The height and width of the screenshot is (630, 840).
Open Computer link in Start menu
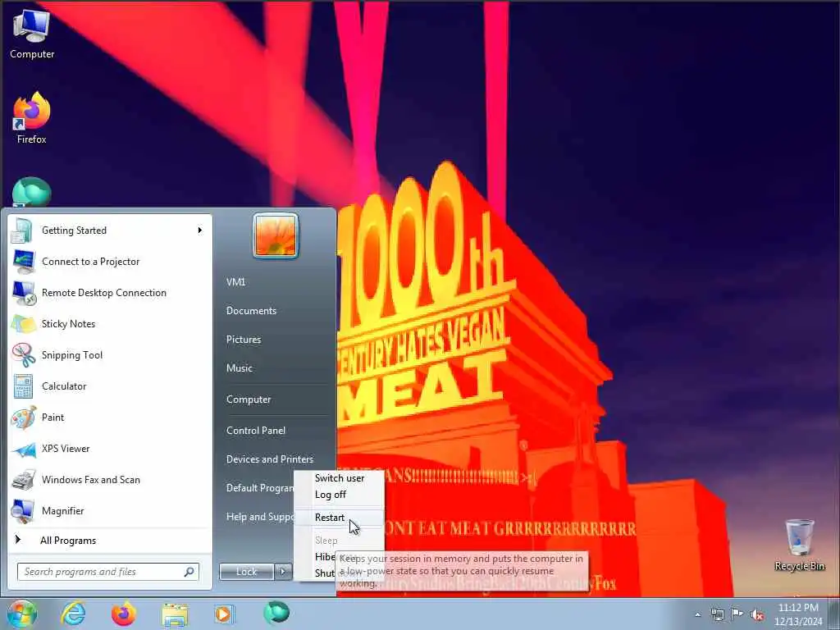click(x=249, y=399)
